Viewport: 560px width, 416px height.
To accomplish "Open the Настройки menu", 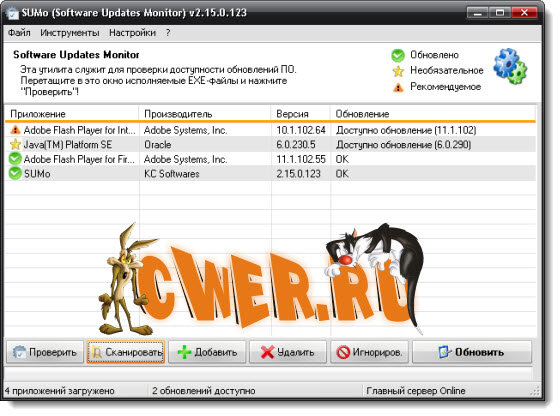I will 132,33.
